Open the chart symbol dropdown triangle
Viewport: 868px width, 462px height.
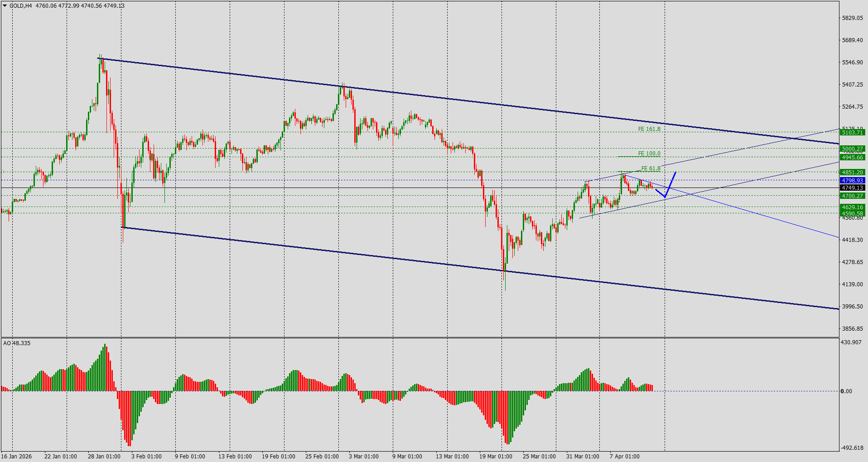pos(4,5)
